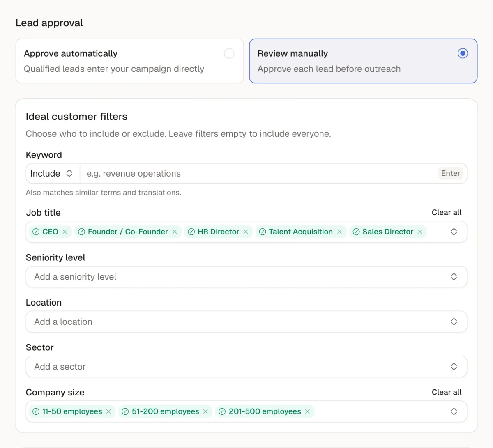
Task: Click check icon on HR Director tag
Action: click(x=191, y=232)
